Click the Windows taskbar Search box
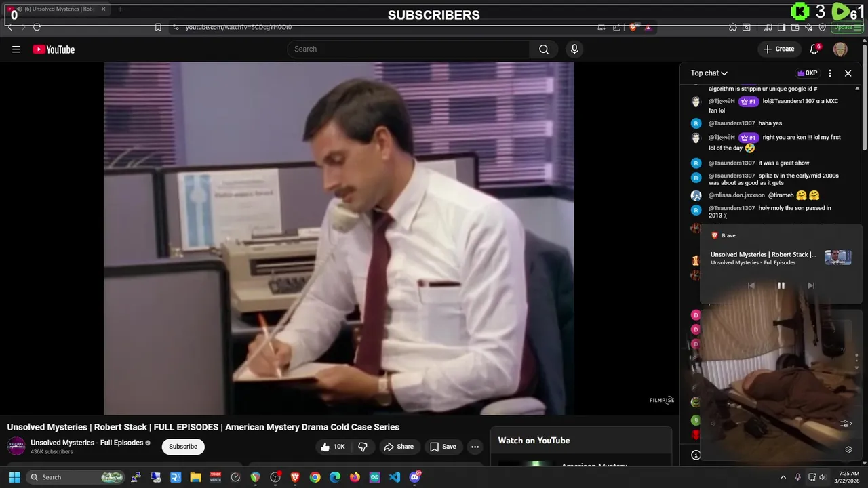The height and width of the screenshot is (488, 868). coord(76,477)
